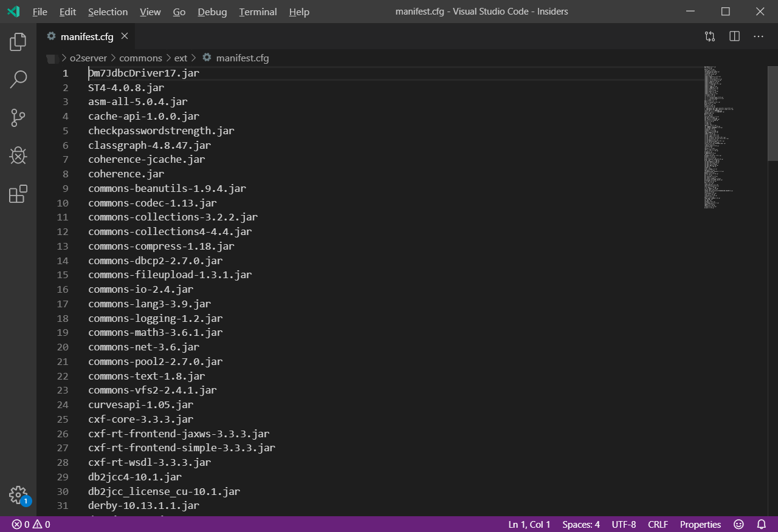Open notifications bell in status bar
Image resolution: width=778 pixels, height=532 pixels.
tap(761, 525)
